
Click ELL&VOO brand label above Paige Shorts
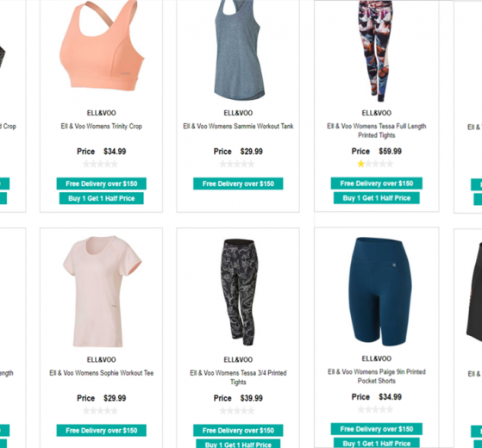(377, 358)
